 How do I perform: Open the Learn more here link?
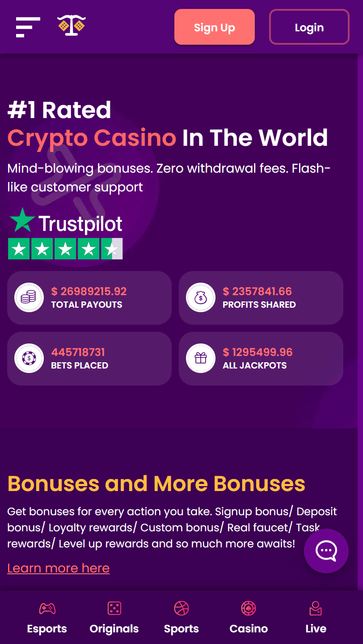pos(58,568)
